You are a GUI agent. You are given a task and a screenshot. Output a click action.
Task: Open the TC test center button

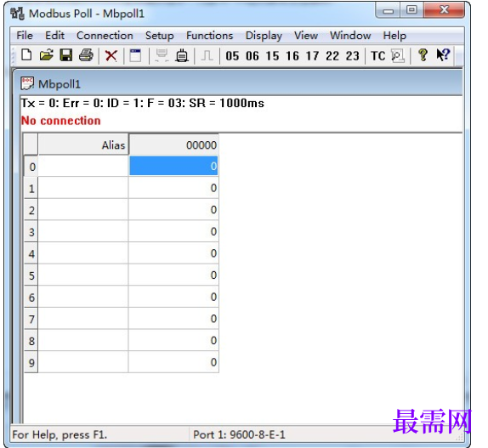378,56
